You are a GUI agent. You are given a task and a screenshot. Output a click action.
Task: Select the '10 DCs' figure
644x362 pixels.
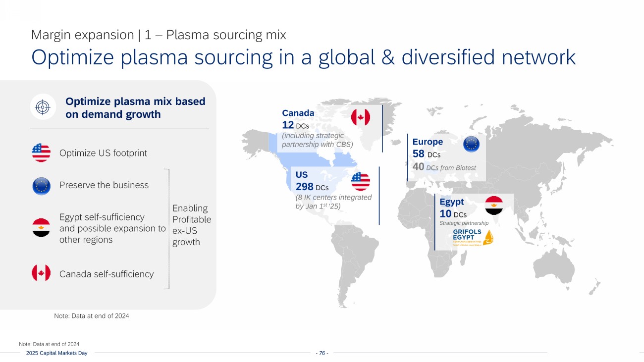[453, 214]
